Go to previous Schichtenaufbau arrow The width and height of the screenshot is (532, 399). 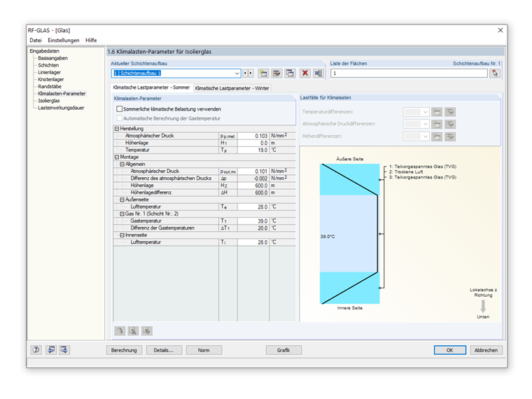click(245, 73)
